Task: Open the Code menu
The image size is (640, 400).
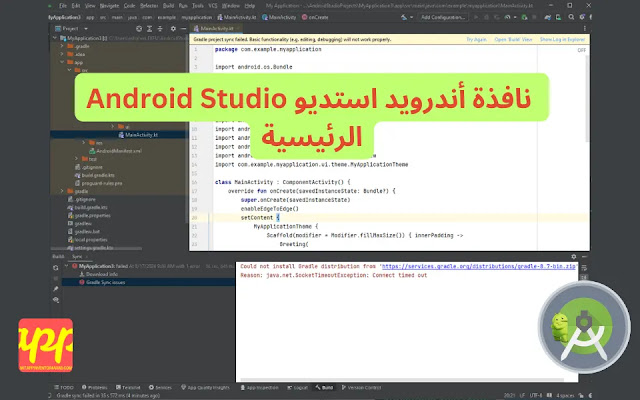Action: [129, 6]
